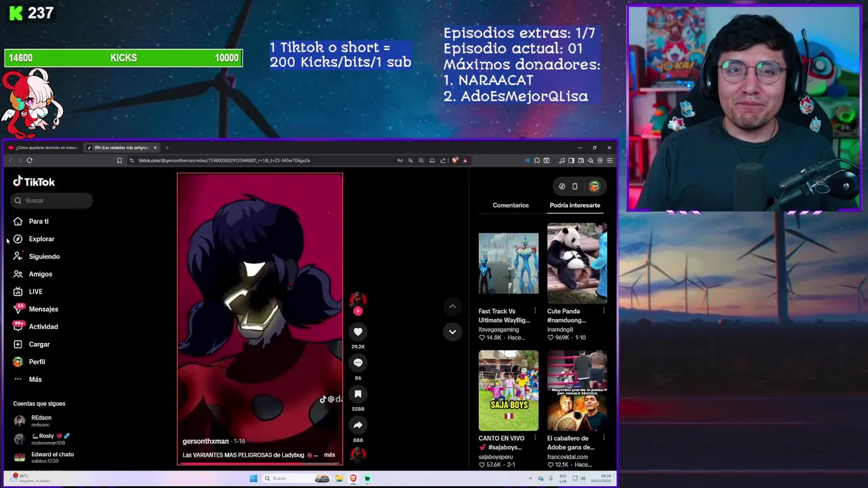Viewport: 868px width, 488px height.
Task: Click the Buscar search field in TikTok
Action: tap(52, 201)
